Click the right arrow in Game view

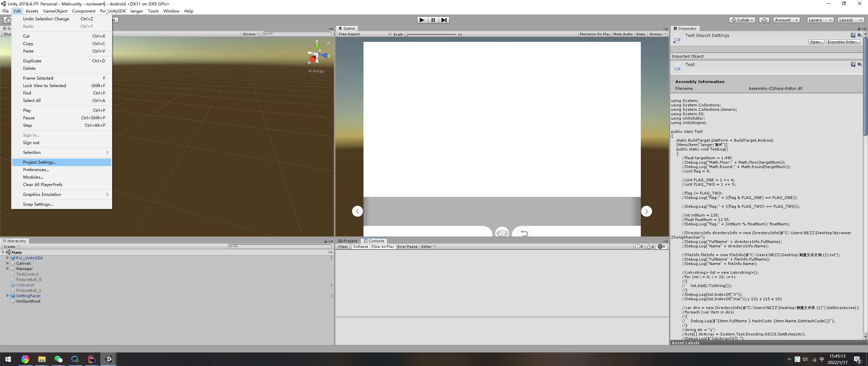646,211
